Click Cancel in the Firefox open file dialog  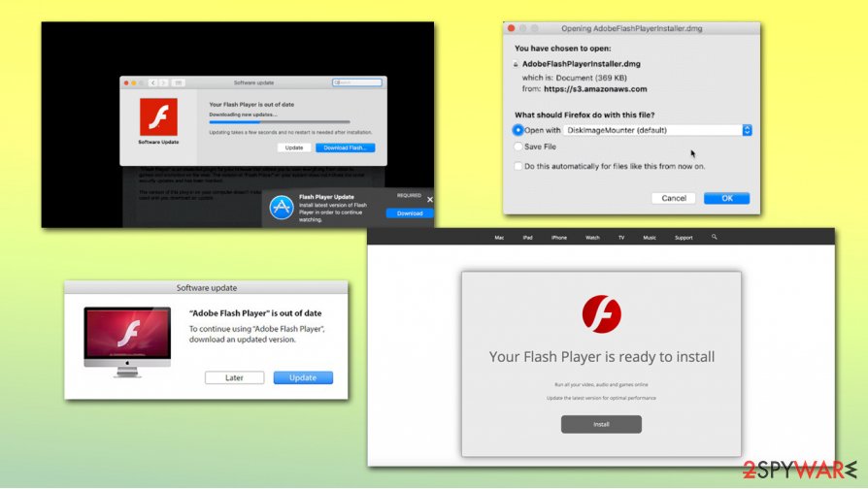[674, 198]
